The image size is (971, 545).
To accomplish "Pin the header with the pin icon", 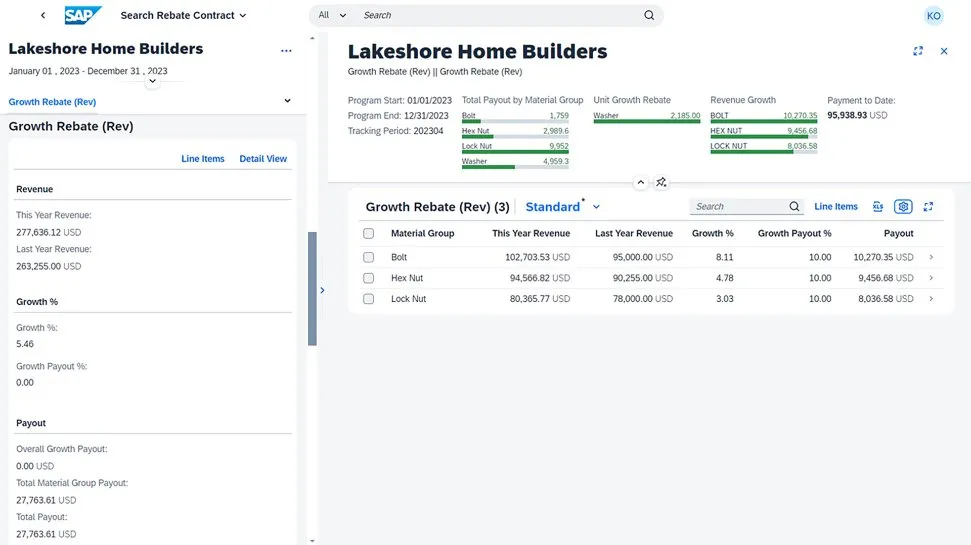I will [x=661, y=182].
